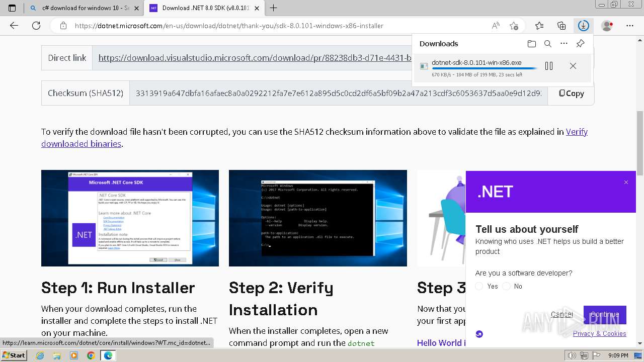The width and height of the screenshot is (644, 362).
Task: Pause the dotnet-sdk download
Action: (x=549, y=66)
